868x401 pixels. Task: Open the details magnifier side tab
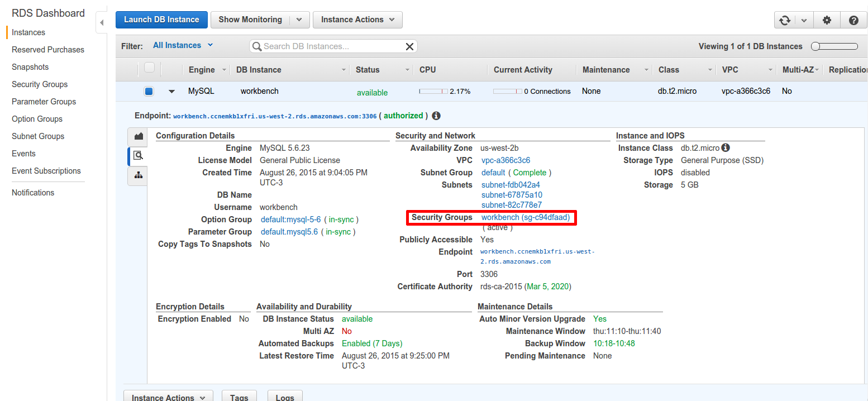pyautogui.click(x=138, y=156)
